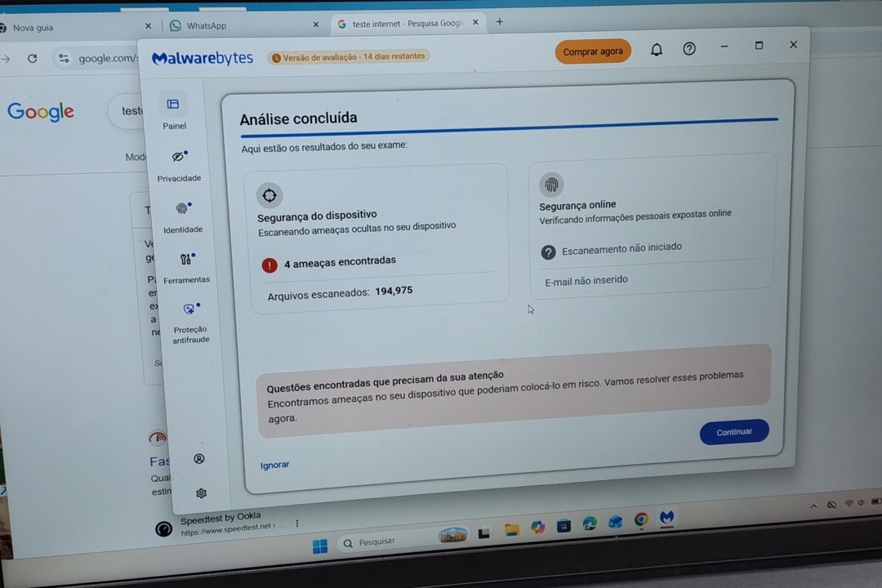The image size is (882, 588).
Task: Click the Wi-Fi icon in system tray
Action: tap(849, 503)
